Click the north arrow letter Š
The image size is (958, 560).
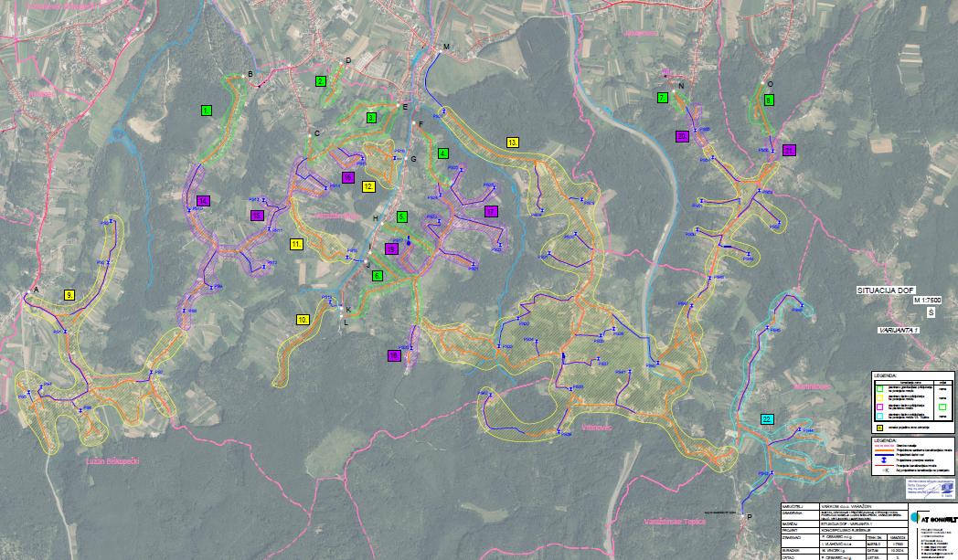(x=931, y=312)
